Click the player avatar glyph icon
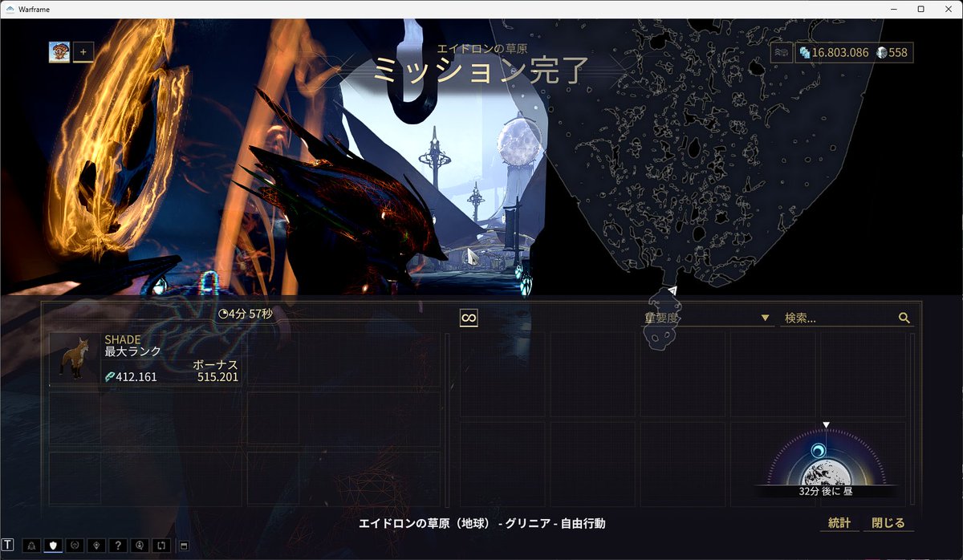Image resolution: width=963 pixels, height=560 pixels. tap(59, 52)
